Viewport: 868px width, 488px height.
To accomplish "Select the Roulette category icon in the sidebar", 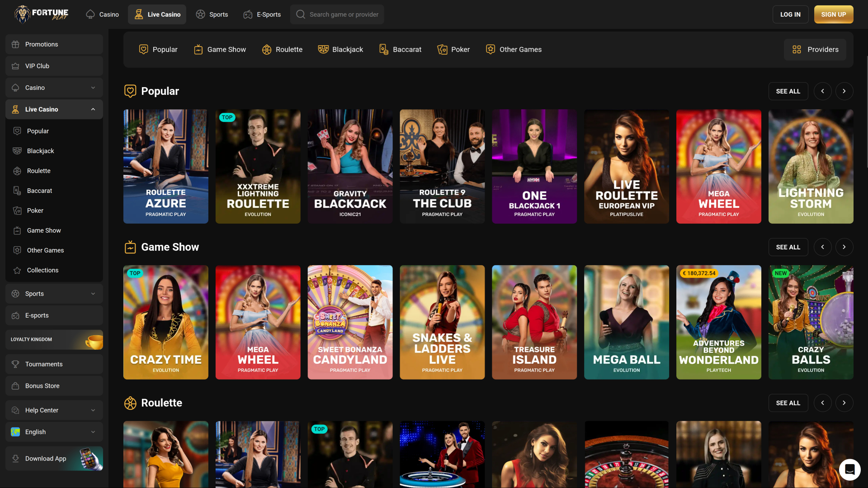I will click(x=17, y=171).
